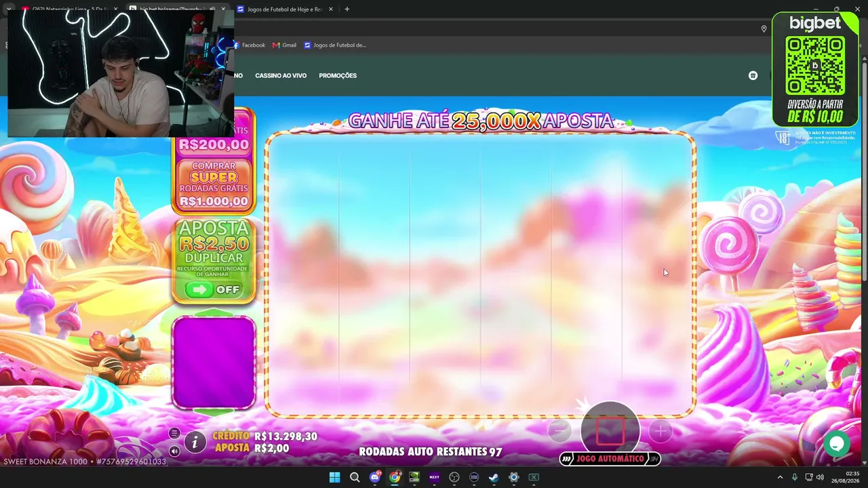Open the Facebook bookmark

tap(250, 45)
